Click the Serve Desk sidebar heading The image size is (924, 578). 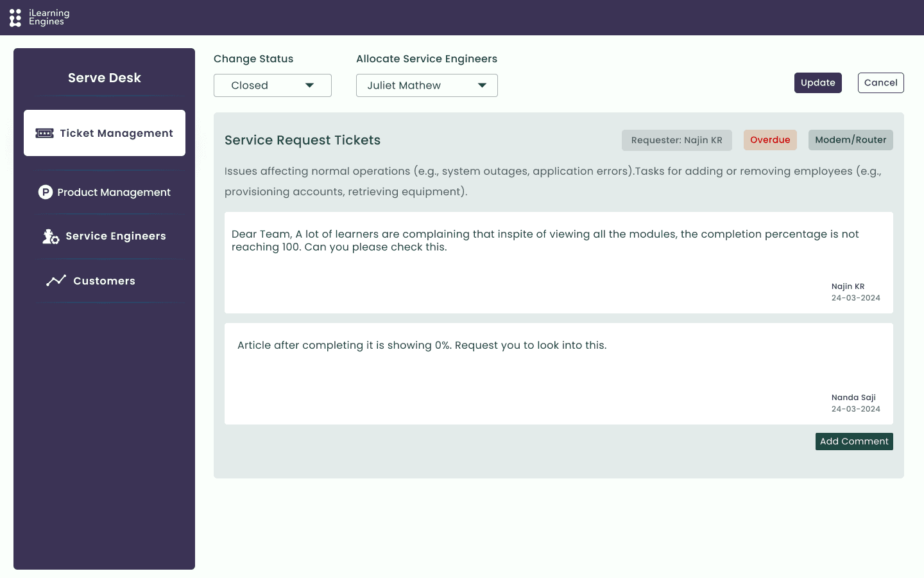105,78
